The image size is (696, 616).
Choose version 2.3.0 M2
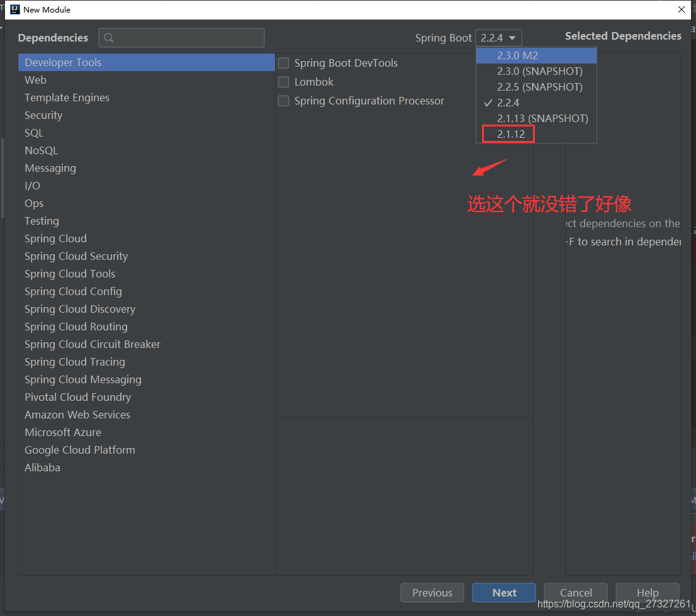tap(536, 55)
